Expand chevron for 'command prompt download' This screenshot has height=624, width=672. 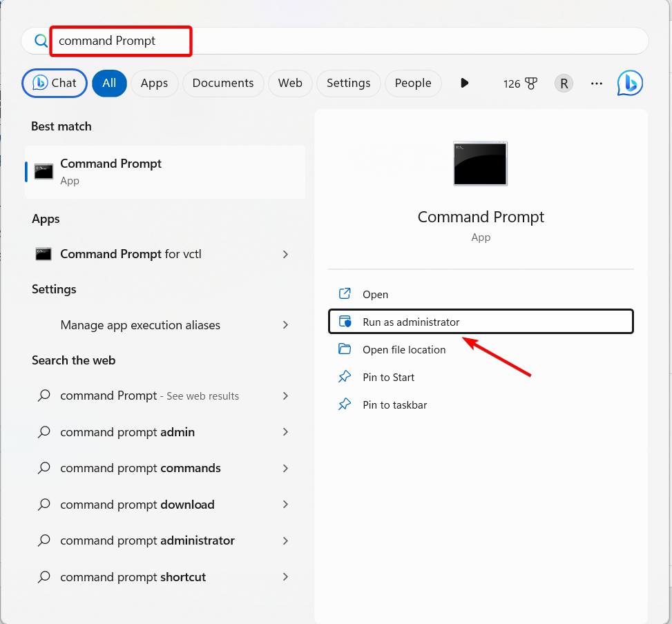click(285, 505)
